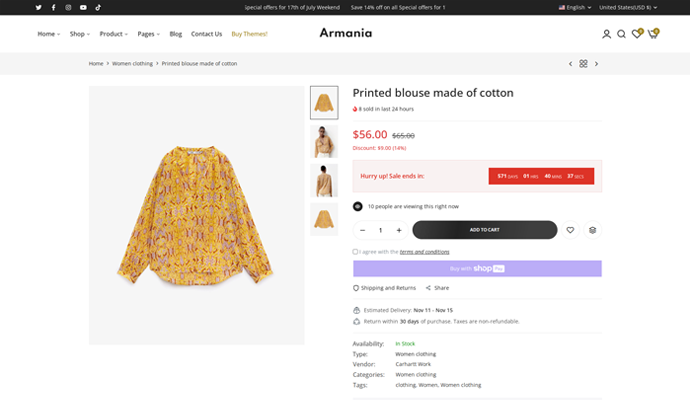Open the user account icon
The height and width of the screenshot is (400, 690).
tap(606, 34)
